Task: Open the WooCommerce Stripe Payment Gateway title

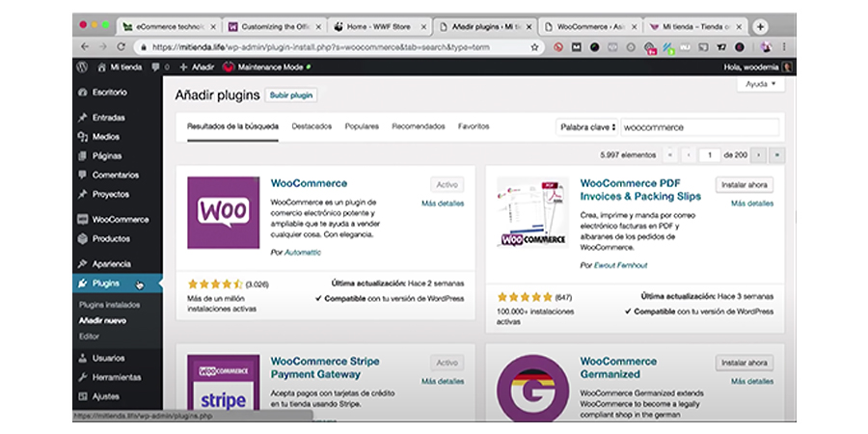Action: [325, 368]
